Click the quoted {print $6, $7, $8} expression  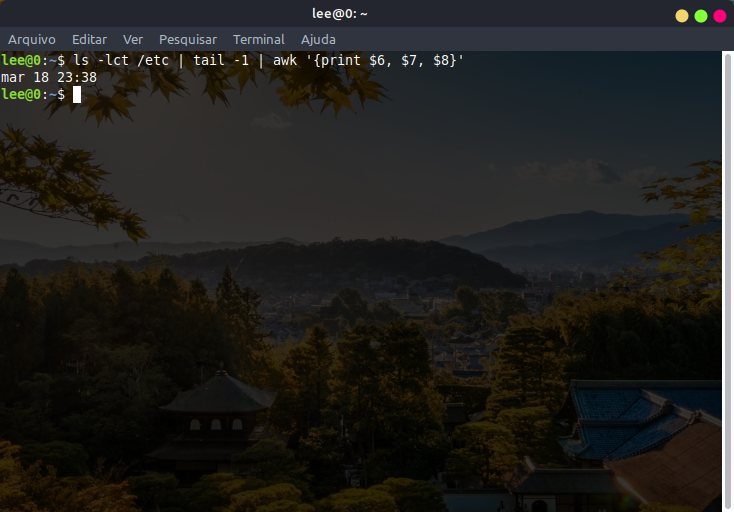click(x=384, y=61)
